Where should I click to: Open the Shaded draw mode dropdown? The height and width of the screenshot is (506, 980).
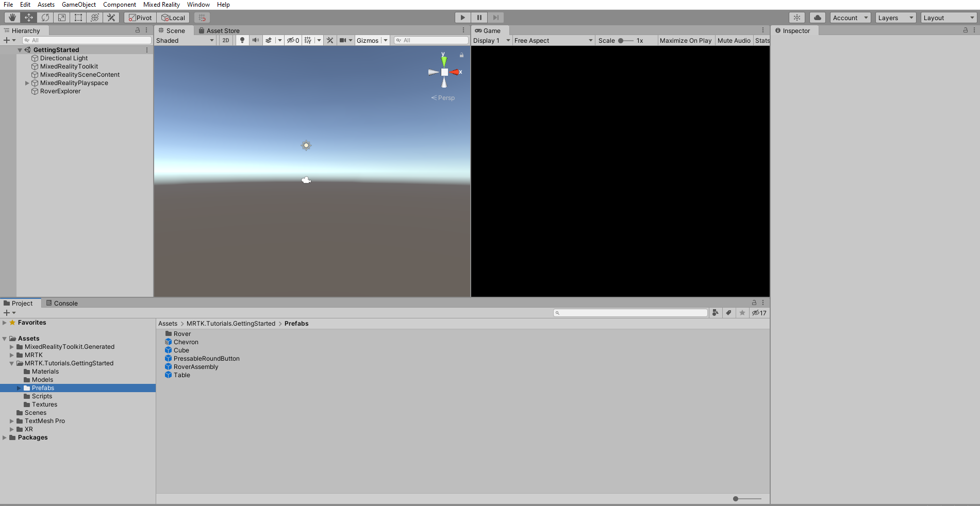tap(185, 40)
